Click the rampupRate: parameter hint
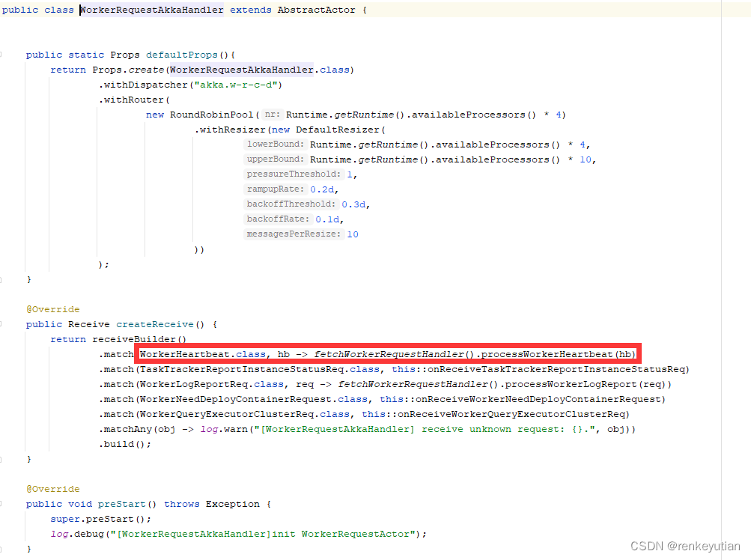The width and height of the screenshot is (751, 560). (x=276, y=189)
